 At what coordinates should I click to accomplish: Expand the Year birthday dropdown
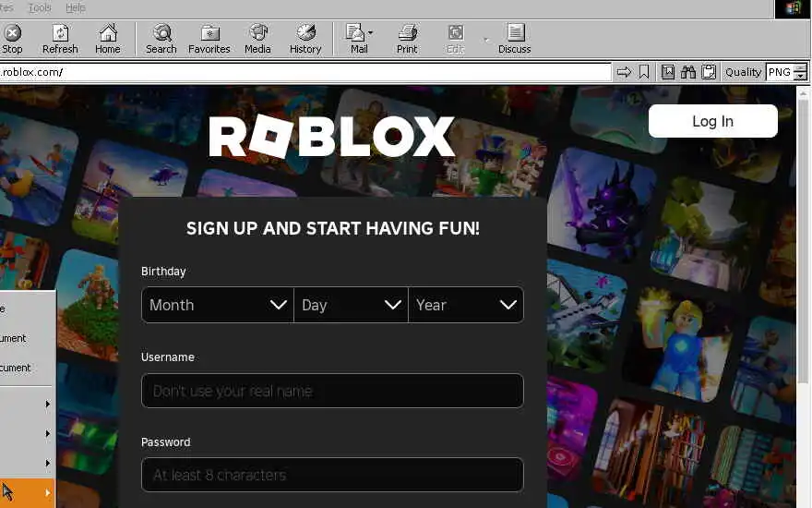pyautogui.click(x=466, y=305)
